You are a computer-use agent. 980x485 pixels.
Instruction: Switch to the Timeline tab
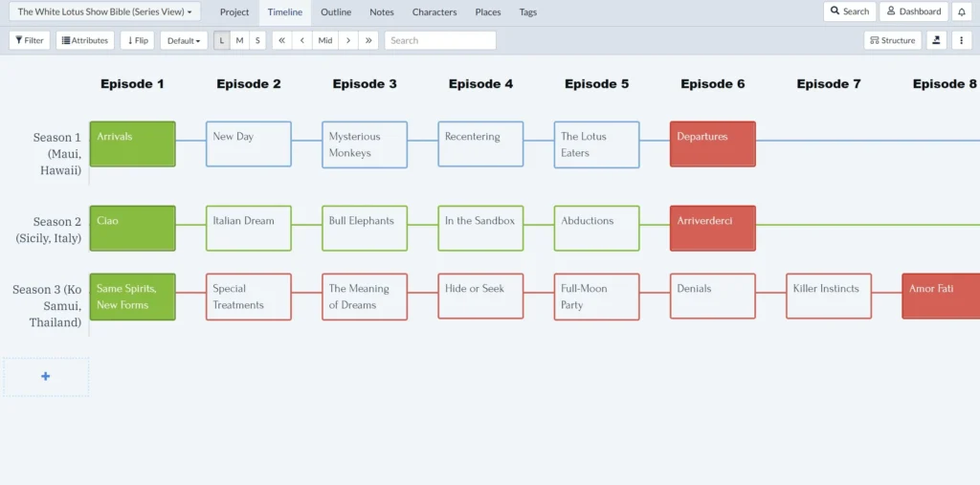(x=285, y=11)
